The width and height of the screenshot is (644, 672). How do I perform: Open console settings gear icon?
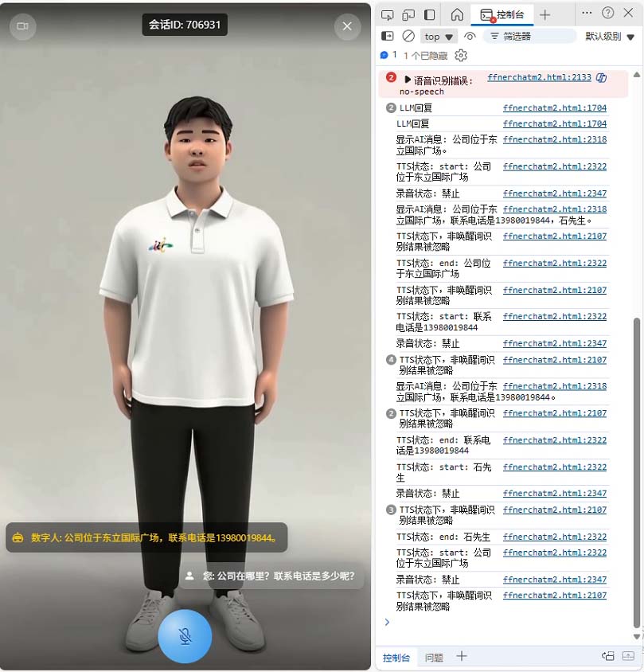(461, 56)
